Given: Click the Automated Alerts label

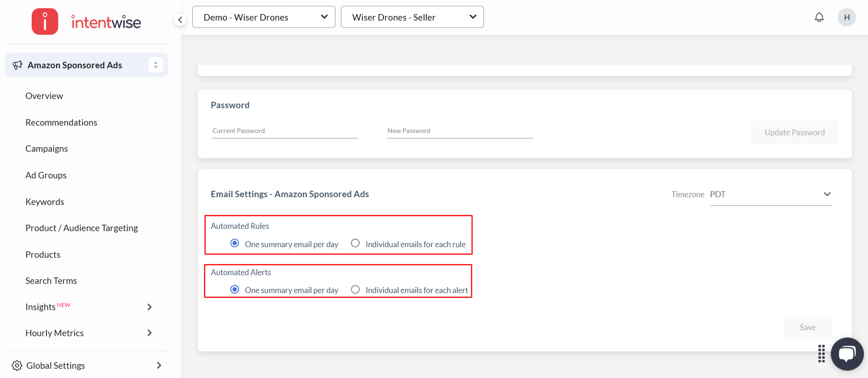Looking at the screenshot, I should click(241, 272).
